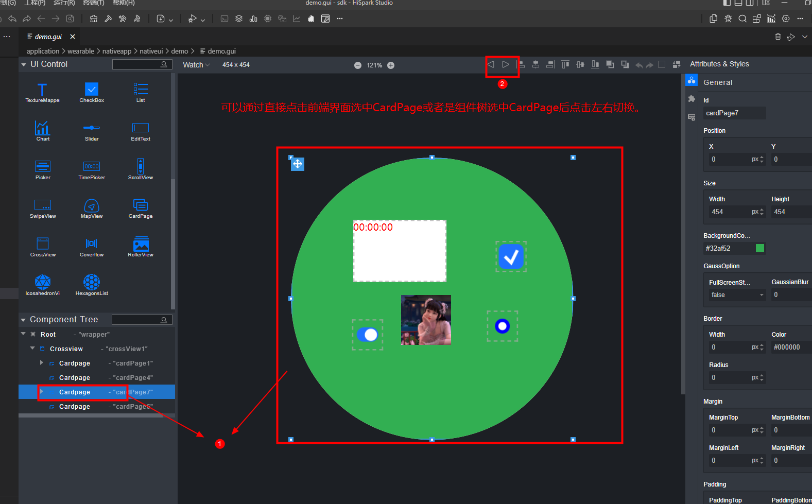Image resolution: width=812 pixels, height=504 pixels.
Task: Click the green background color swatch
Action: pyautogui.click(x=759, y=248)
